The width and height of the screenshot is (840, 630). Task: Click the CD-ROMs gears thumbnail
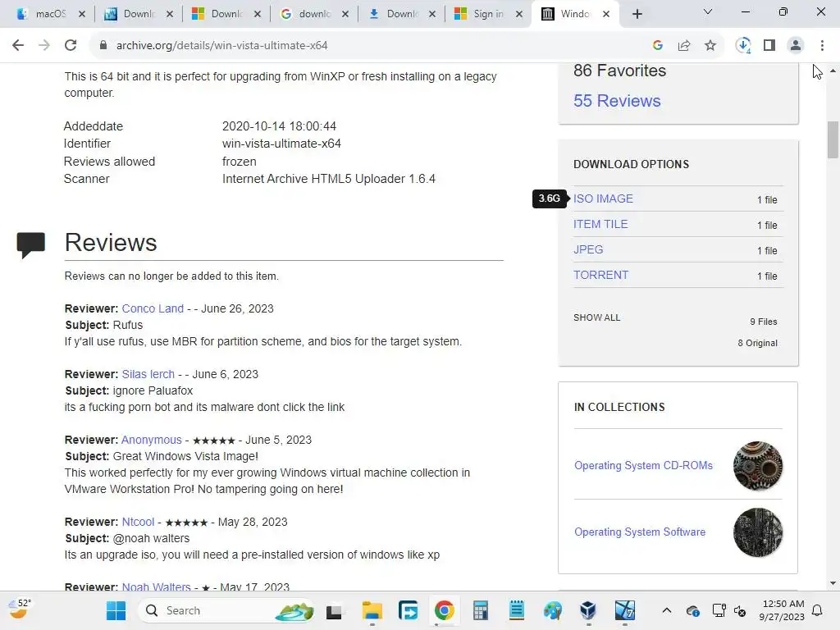(x=757, y=466)
